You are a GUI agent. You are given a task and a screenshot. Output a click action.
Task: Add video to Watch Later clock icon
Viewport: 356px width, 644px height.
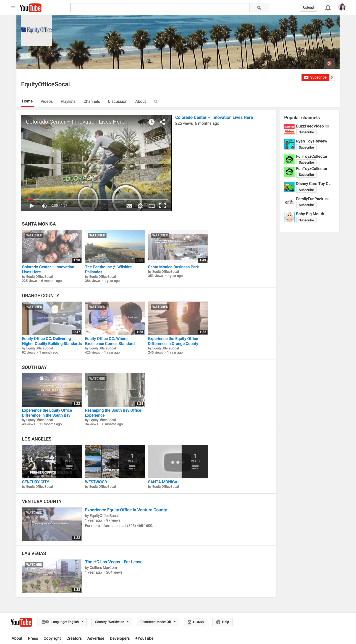point(151,122)
